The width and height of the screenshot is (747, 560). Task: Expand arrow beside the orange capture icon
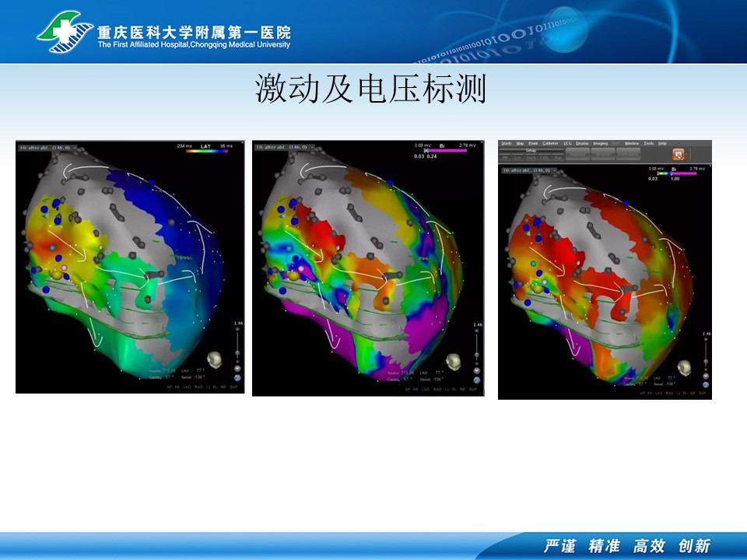click(x=688, y=154)
